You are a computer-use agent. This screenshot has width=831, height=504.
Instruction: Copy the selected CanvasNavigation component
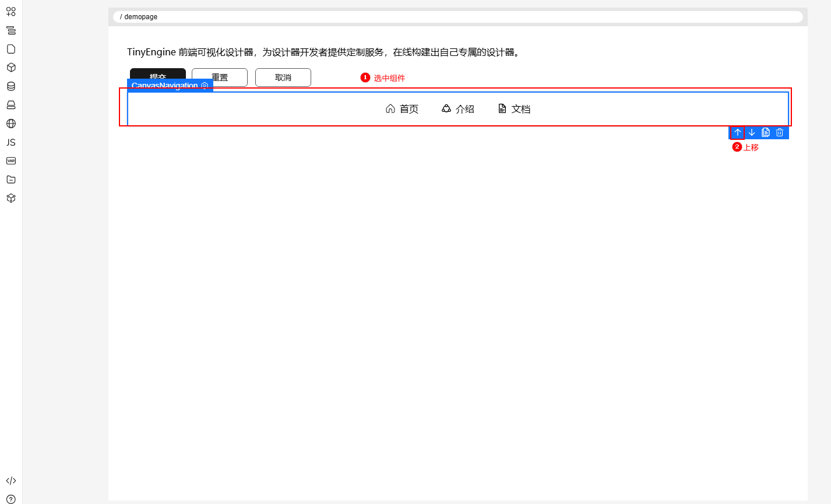point(766,132)
